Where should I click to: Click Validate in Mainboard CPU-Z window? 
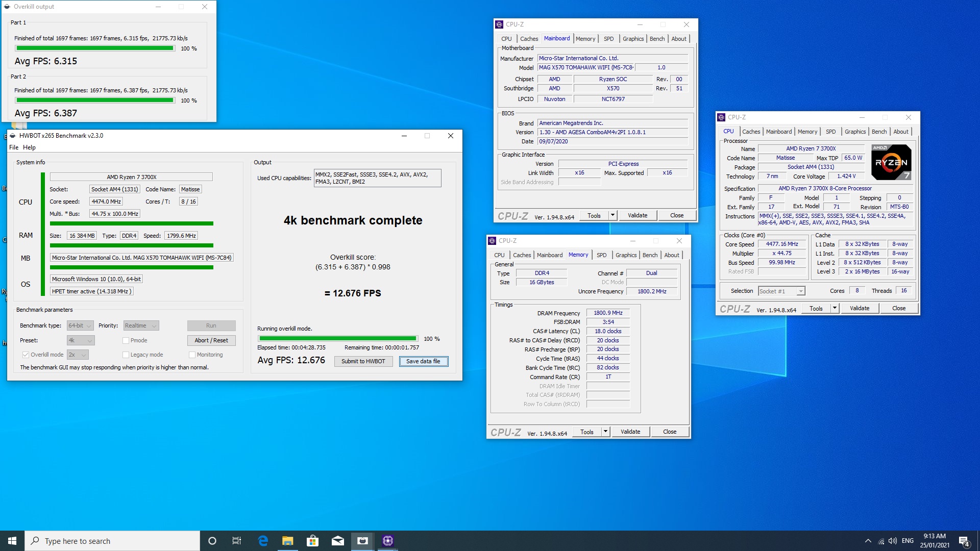638,215
